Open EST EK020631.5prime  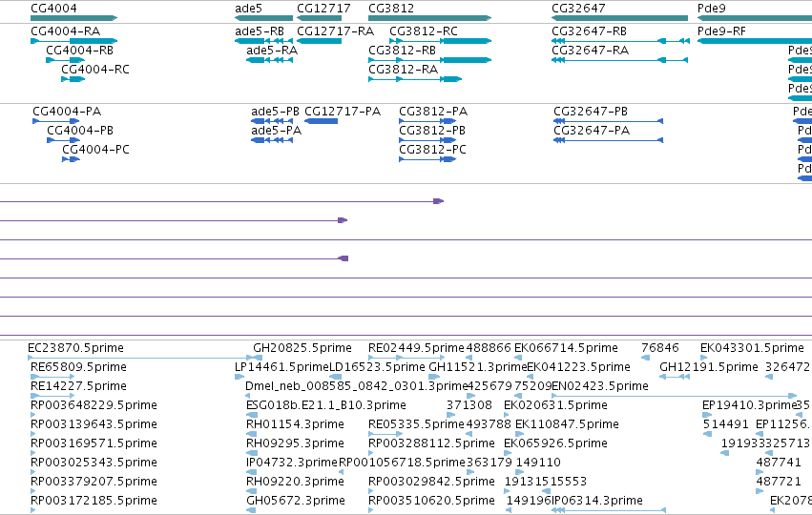click(555, 405)
